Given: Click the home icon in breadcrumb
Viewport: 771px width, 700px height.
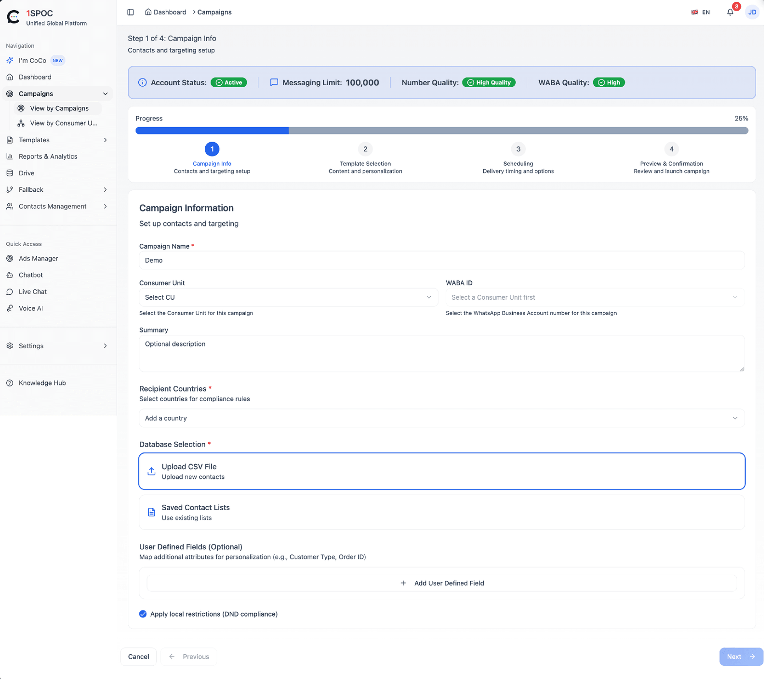Looking at the screenshot, I should pyautogui.click(x=148, y=12).
